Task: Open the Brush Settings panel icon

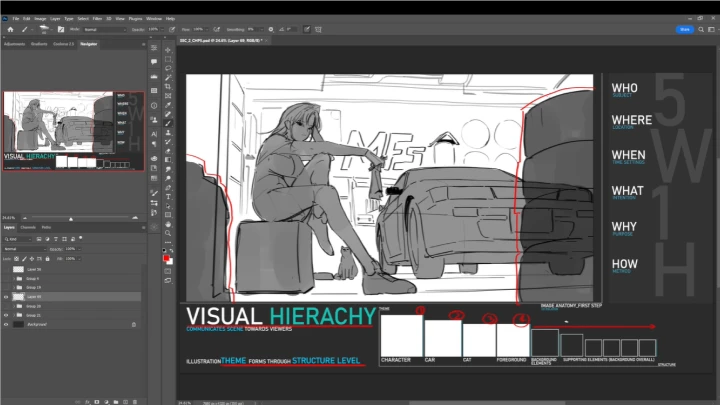Action: pos(61,29)
